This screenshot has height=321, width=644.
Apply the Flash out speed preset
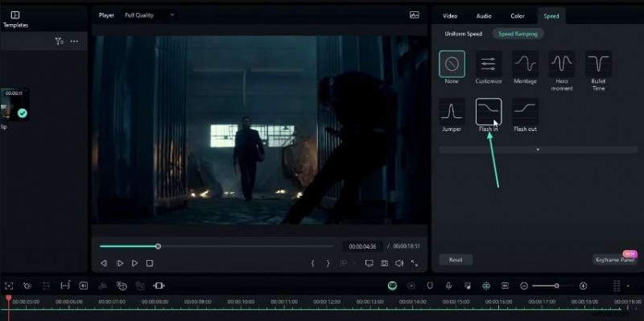[x=526, y=112]
